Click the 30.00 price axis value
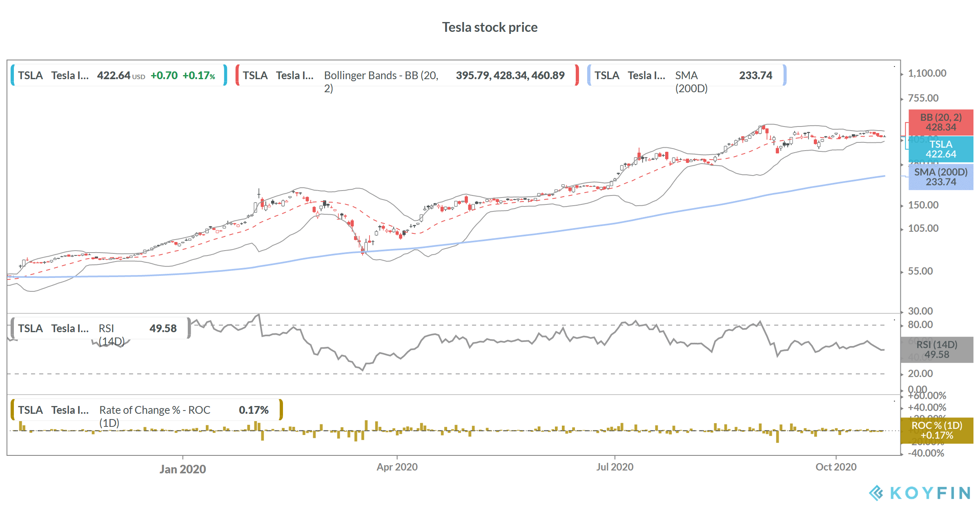 pyautogui.click(x=920, y=311)
